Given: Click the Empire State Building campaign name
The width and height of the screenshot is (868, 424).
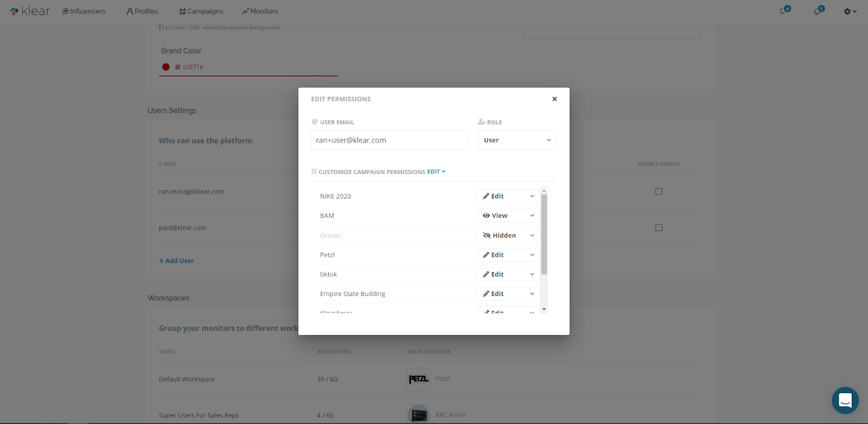Looking at the screenshot, I should tap(353, 294).
